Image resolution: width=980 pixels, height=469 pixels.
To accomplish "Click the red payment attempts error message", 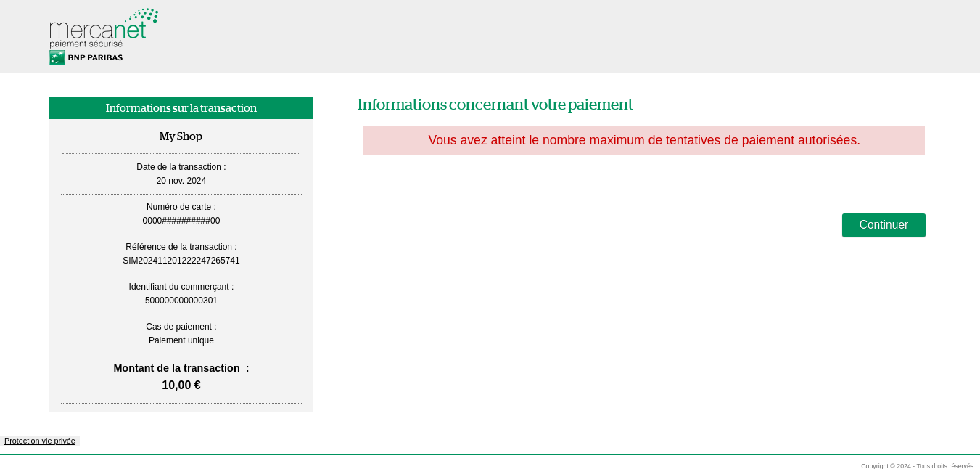I will (644, 140).
